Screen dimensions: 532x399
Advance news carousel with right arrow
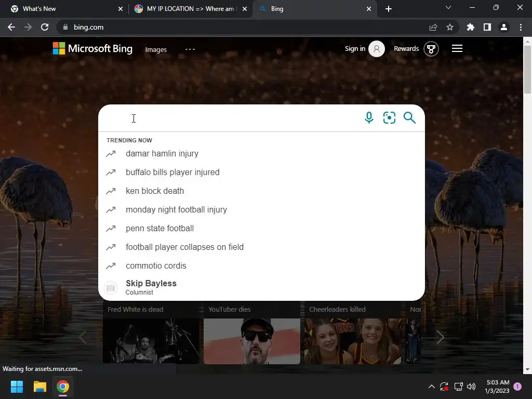[440, 337]
